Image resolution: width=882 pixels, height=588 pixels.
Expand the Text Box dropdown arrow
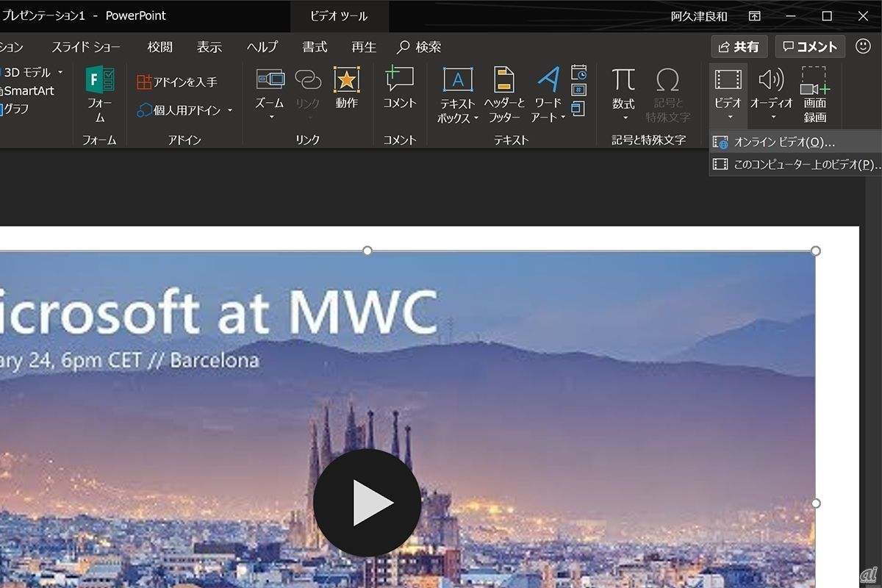(x=476, y=118)
